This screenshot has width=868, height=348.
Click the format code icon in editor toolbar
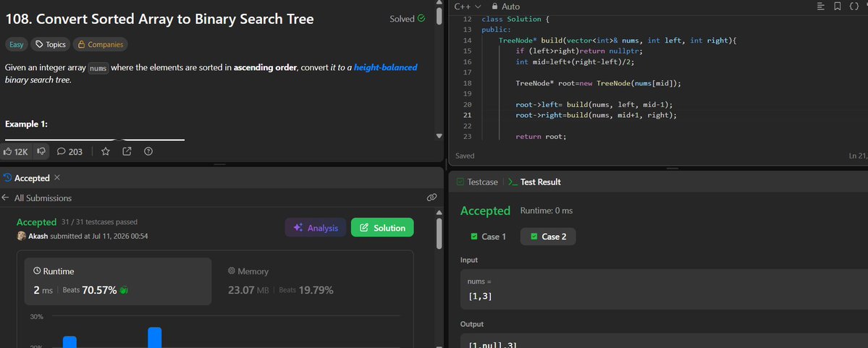[x=821, y=7]
